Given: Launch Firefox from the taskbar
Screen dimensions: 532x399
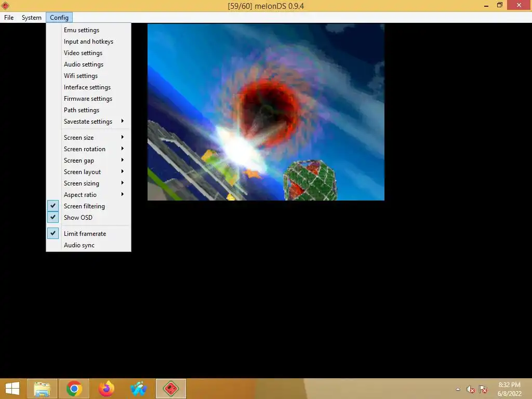Looking at the screenshot, I should click(106, 389).
